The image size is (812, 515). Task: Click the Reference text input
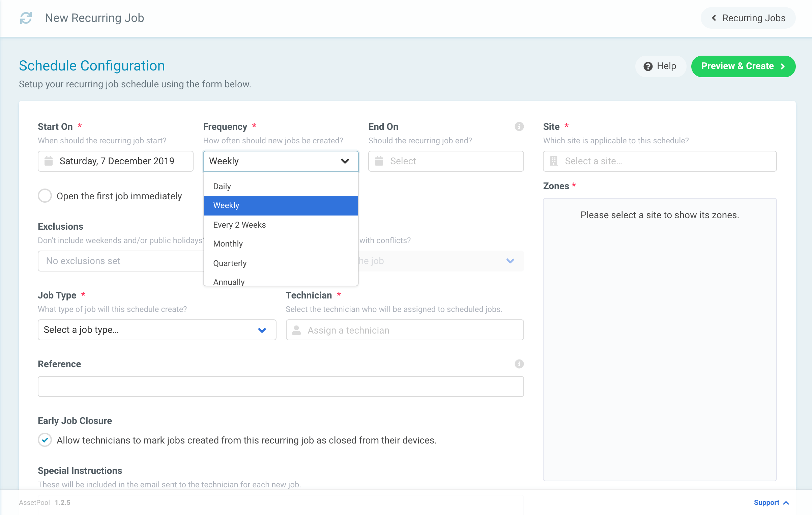click(x=281, y=387)
